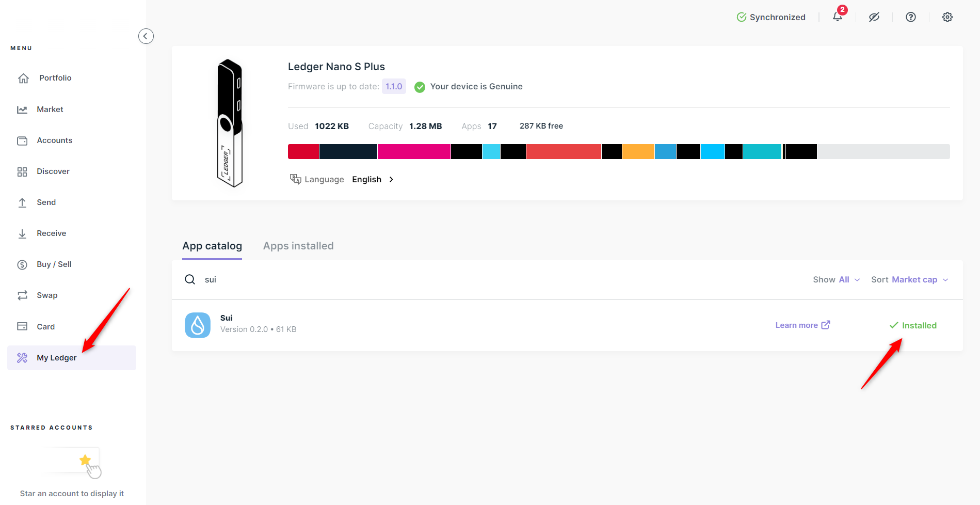Select Market menu label
This screenshot has height=505, width=980.
[x=50, y=109]
